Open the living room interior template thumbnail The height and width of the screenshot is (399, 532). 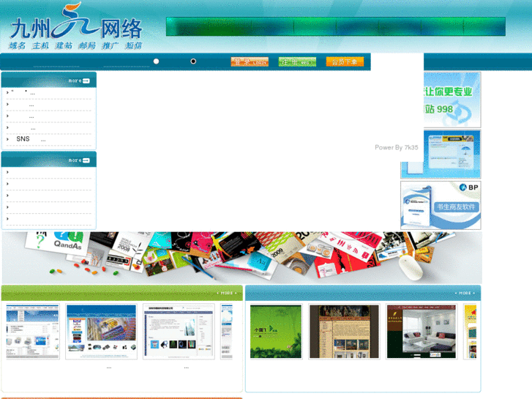point(422,332)
